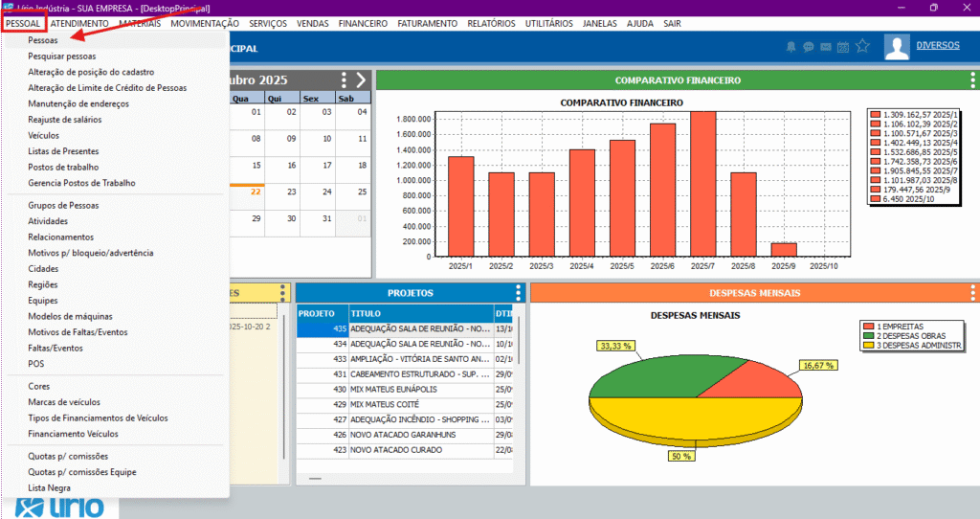Click the notification bell icon in header
The height and width of the screenshot is (519, 980).
click(791, 46)
